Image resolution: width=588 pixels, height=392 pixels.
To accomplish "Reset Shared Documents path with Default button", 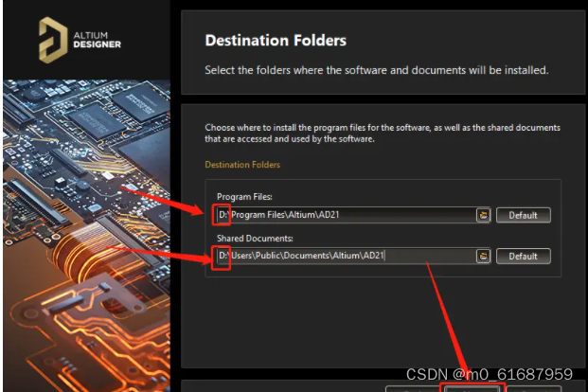I will point(523,257).
